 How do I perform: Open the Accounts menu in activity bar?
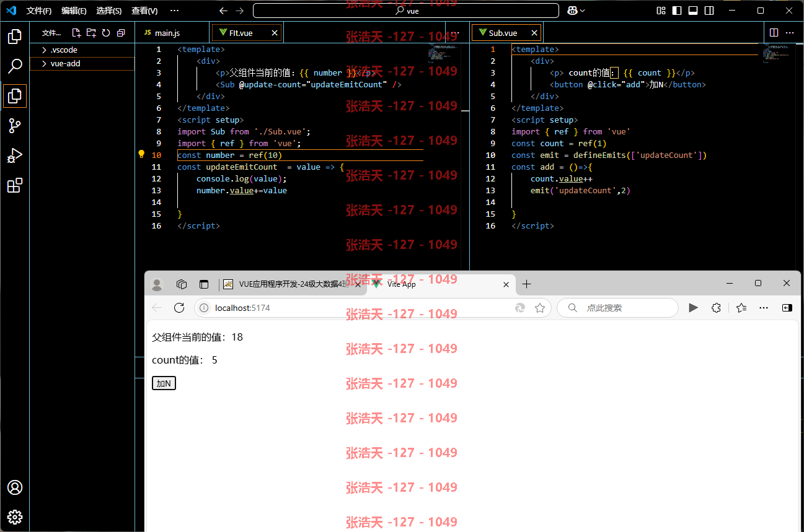click(15, 487)
